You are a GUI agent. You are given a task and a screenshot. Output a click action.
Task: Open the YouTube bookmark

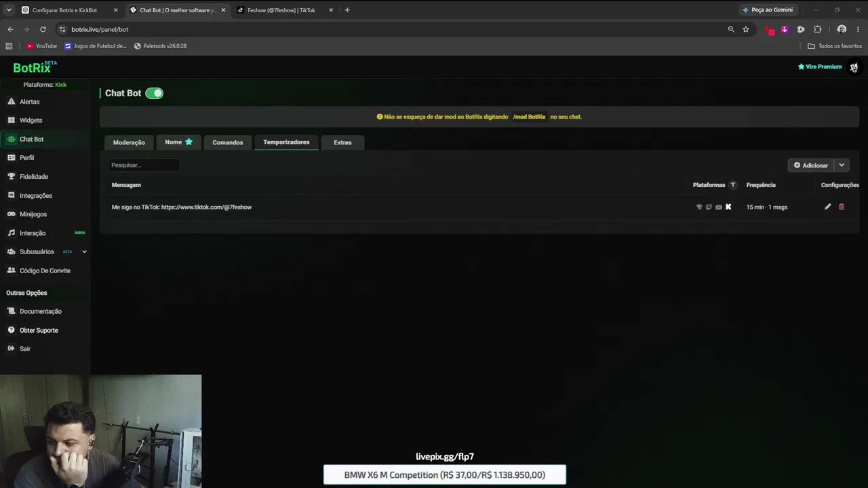(x=41, y=46)
